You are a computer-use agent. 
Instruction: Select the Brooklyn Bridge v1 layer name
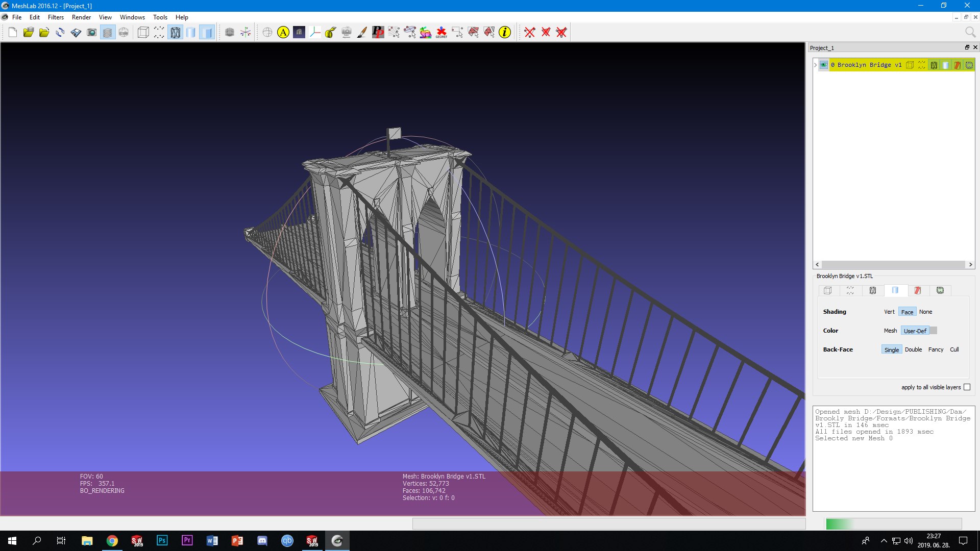pos(866,65)
